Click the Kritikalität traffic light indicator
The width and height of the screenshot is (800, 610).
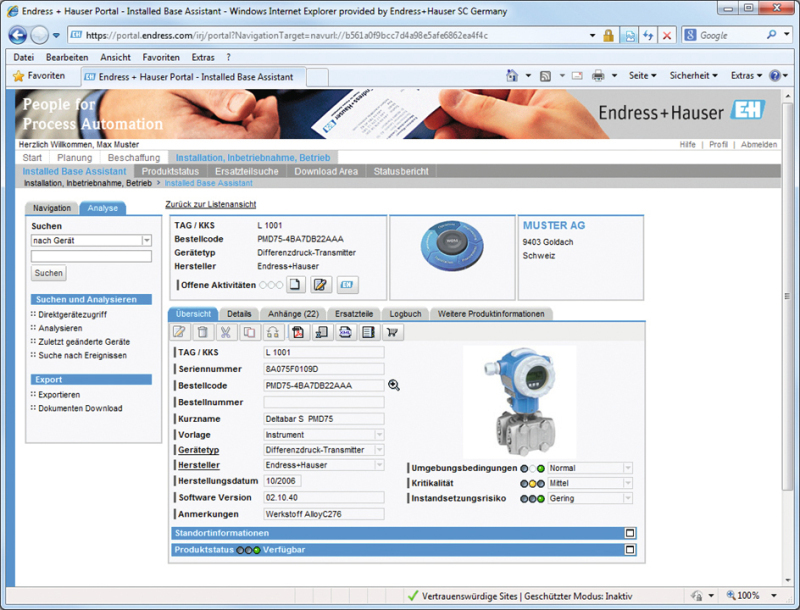(531, 483)
